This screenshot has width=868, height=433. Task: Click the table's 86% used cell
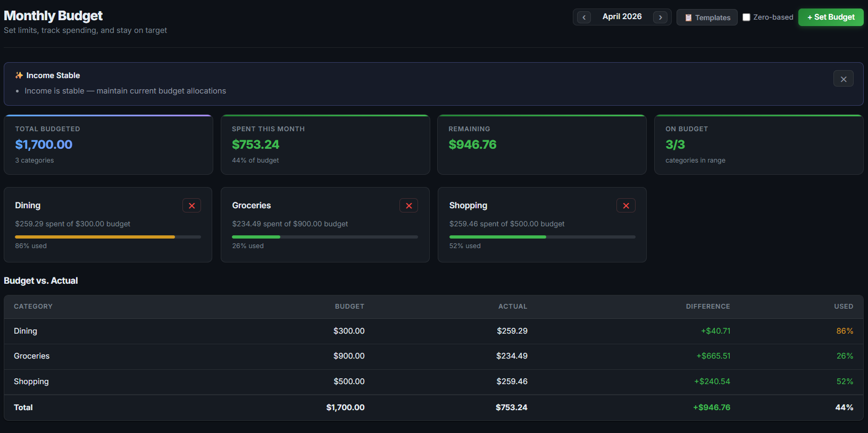click(845, 331)
